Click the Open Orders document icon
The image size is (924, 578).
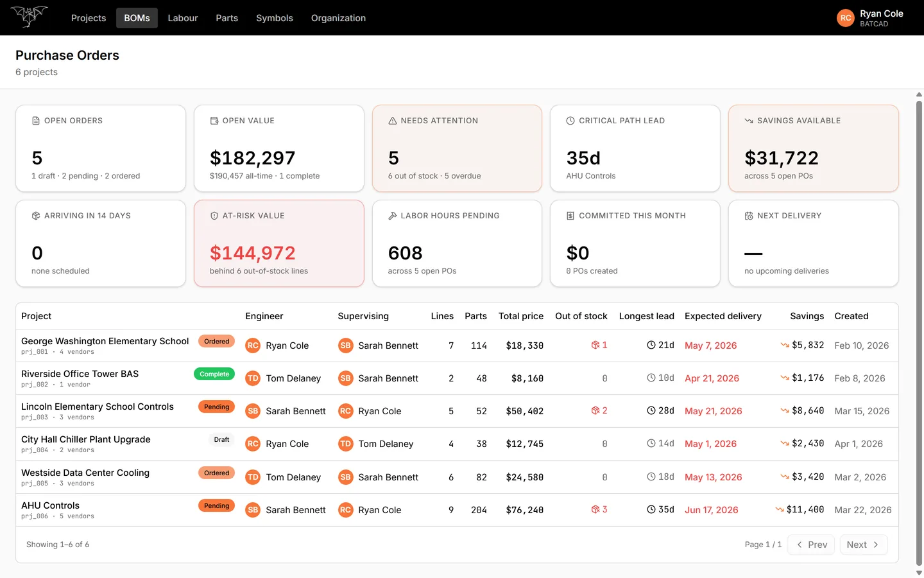36,121
